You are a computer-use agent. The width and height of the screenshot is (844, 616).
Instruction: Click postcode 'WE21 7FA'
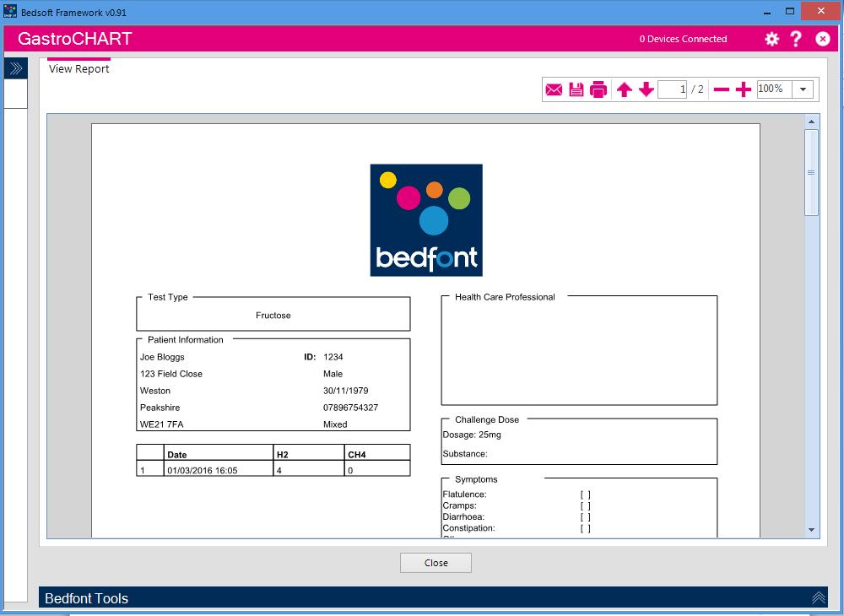[161, 424]
